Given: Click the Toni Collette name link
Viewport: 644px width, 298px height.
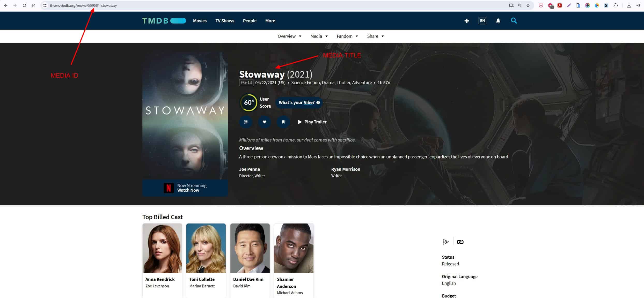Looking at the screenshot, I should 202,279.
